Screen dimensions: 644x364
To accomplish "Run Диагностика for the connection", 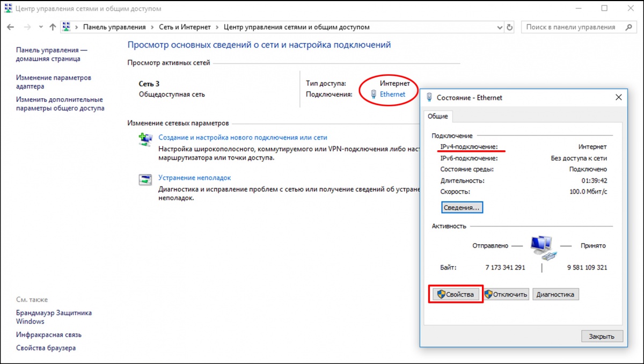I will tap(555, 294).
